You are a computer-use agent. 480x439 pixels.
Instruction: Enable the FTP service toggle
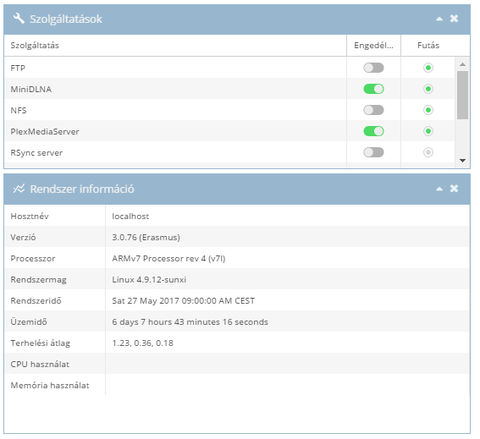pos(373,68)
